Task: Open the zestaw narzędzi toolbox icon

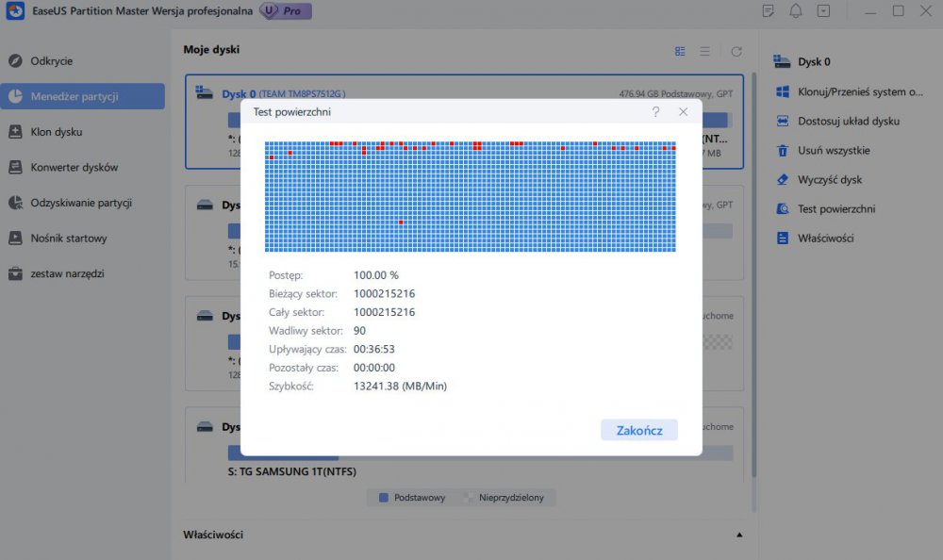Action: click(x=15, y=273)
